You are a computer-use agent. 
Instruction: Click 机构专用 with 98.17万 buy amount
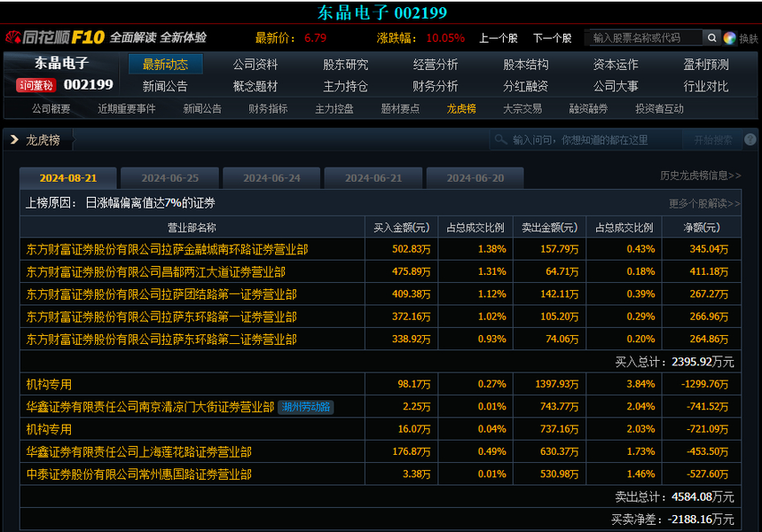[x=49, y=384]
